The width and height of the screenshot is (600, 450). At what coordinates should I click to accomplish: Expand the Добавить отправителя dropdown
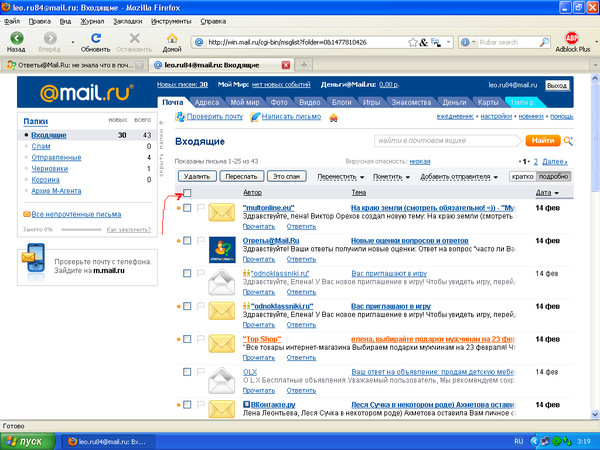point(459,177)
